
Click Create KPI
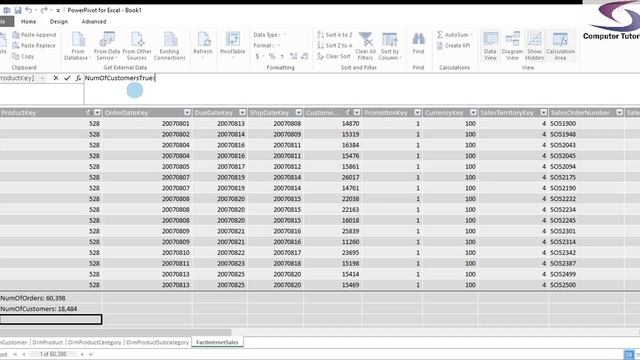(453, 46)
